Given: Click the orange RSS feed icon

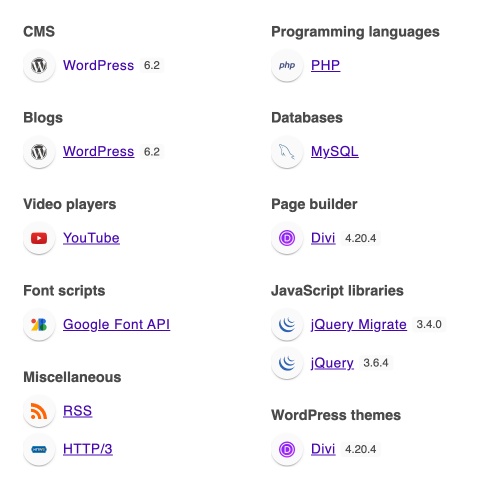Looking at the screenshot, I should [39, 411].
